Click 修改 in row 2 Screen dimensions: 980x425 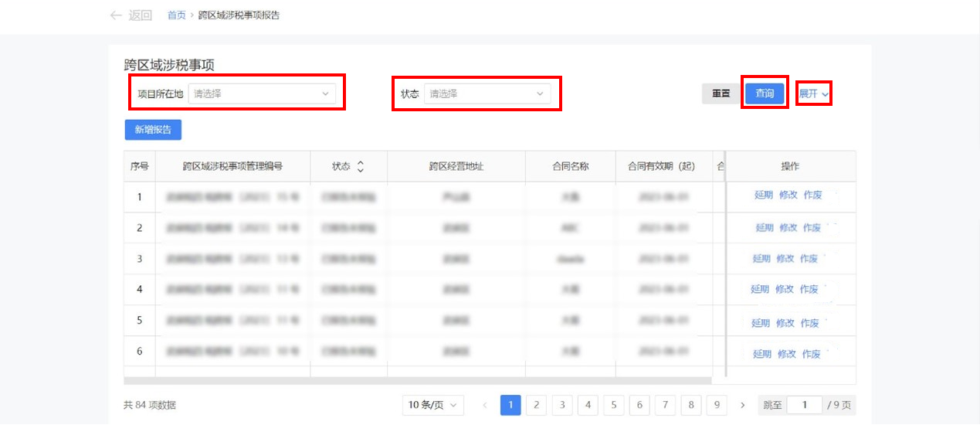788,228
